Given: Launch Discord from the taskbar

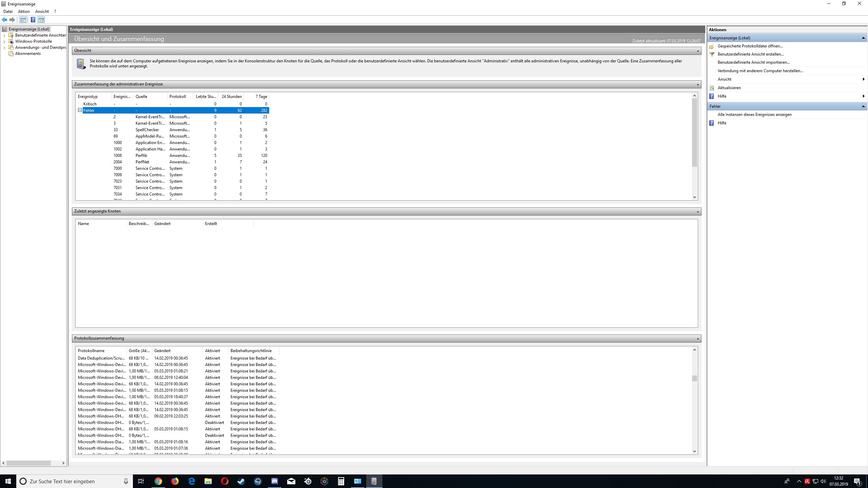Looking at the screenshot, I should 274,481.
